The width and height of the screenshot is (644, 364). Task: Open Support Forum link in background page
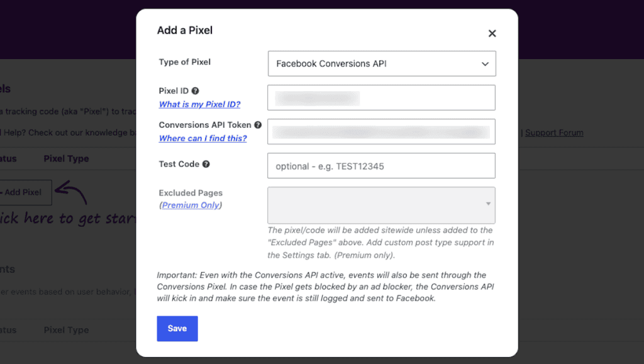(x=554, y=133)
